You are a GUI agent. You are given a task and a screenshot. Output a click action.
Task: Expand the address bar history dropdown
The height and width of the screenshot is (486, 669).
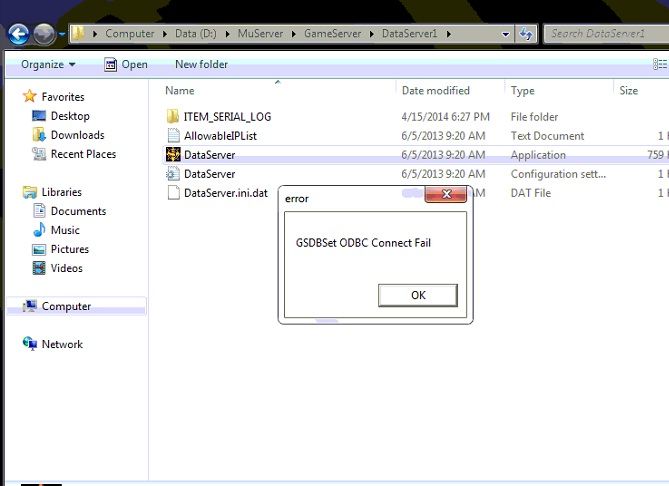pyautogui.click(x=505, y=34)
